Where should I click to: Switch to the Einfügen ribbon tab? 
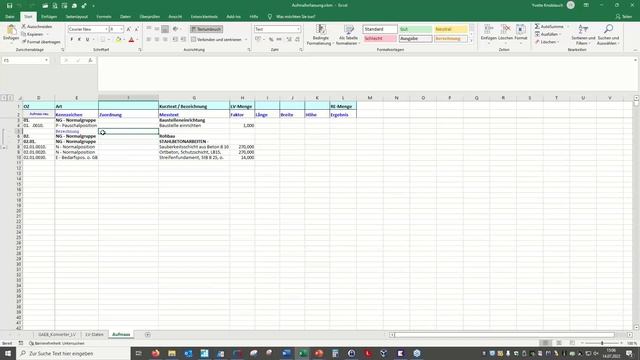coord(49,17)
